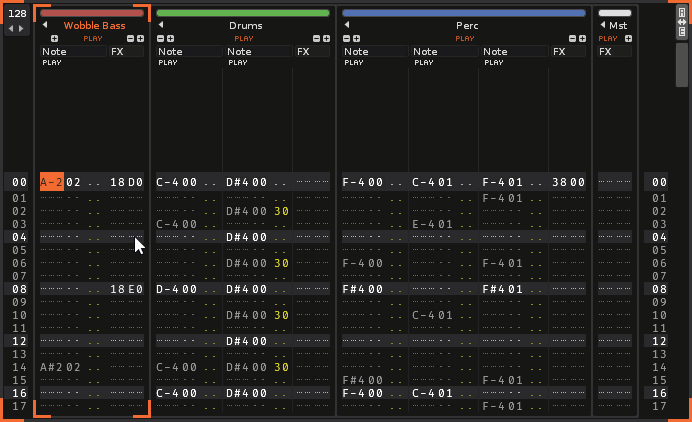Remove a note column from Perc
Screen dimensions: 692x422
tap(346, 38)
